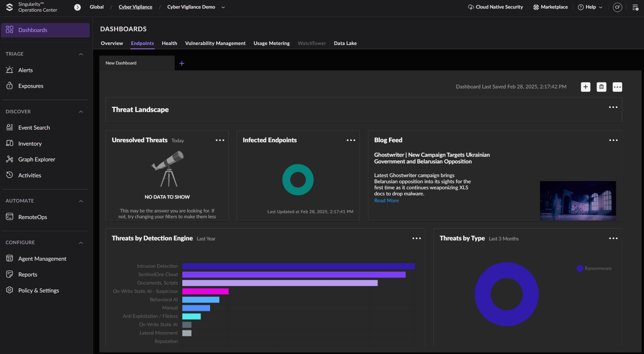
Task: Open Threat Landscape section options
Action: click(613, 107)
